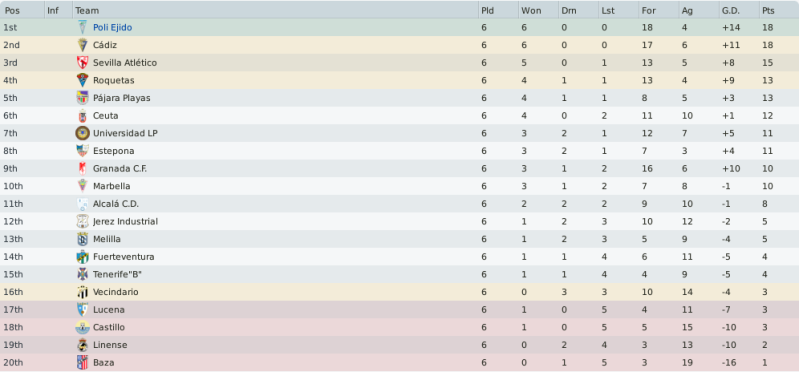Click the Cádiz club badge icon
This screenshot has height=372, width=799.
83,45
